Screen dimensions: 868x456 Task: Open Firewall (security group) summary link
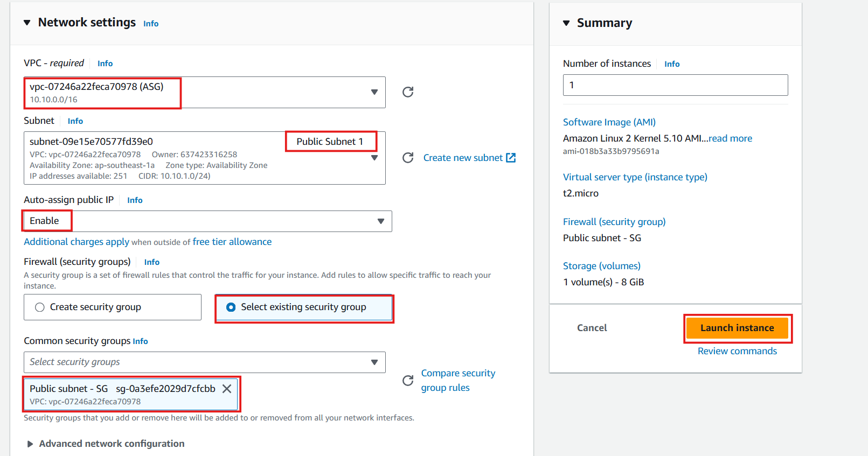[x=614, y=222]
